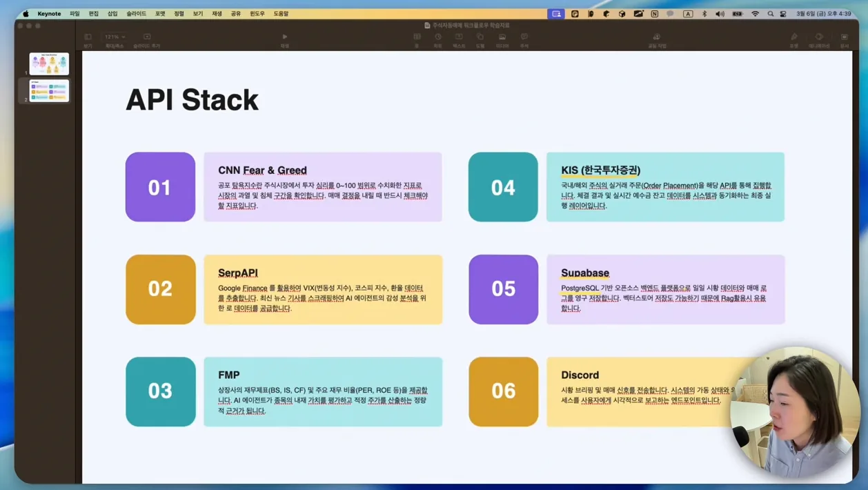Open macOS Control Center icon
Image resolution: width=868 pixels, height=490 pixels.
click(783, 14)
